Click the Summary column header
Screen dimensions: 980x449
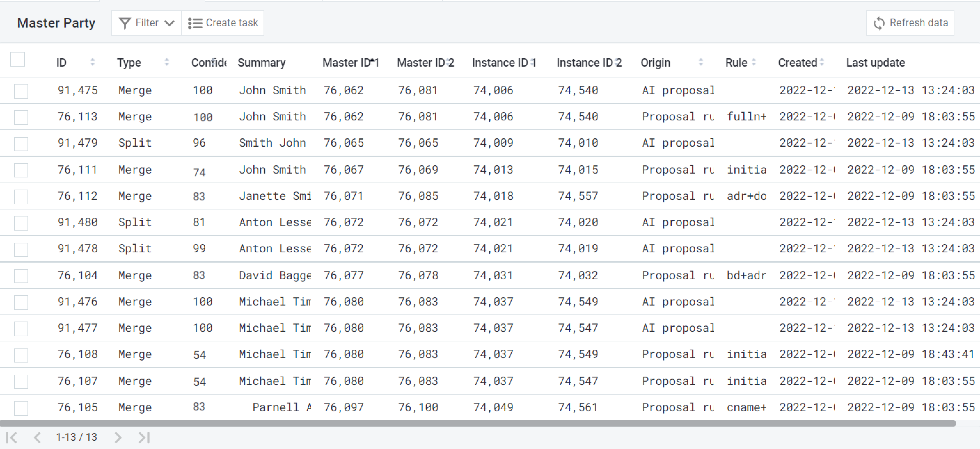coord(261,63)
